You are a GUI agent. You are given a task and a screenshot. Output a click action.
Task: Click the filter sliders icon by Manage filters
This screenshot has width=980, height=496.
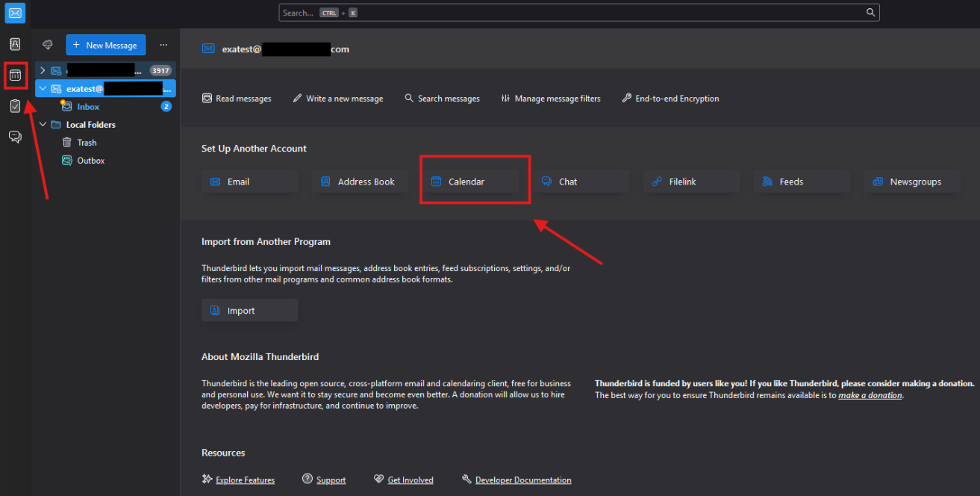(505, 99)
